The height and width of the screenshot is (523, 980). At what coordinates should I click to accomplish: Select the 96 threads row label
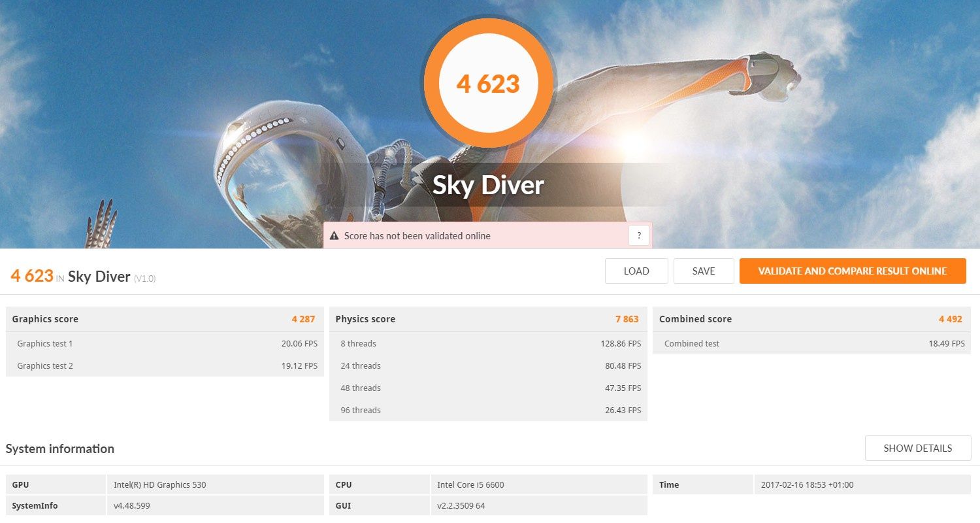click(x=361, y=410)
